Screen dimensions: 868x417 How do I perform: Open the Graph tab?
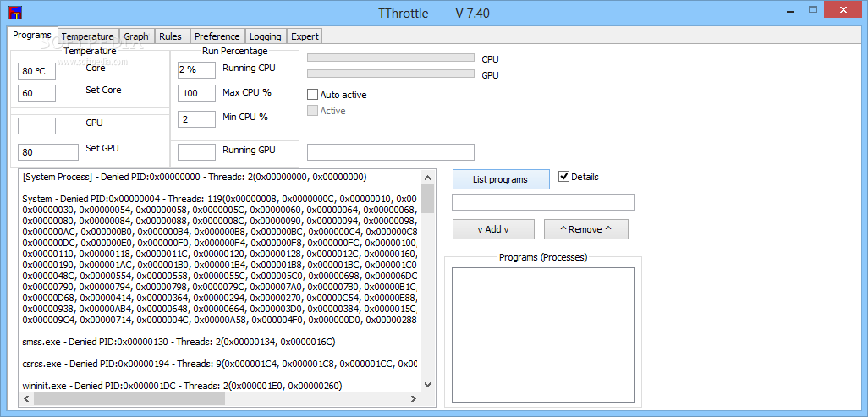[136, 36]
